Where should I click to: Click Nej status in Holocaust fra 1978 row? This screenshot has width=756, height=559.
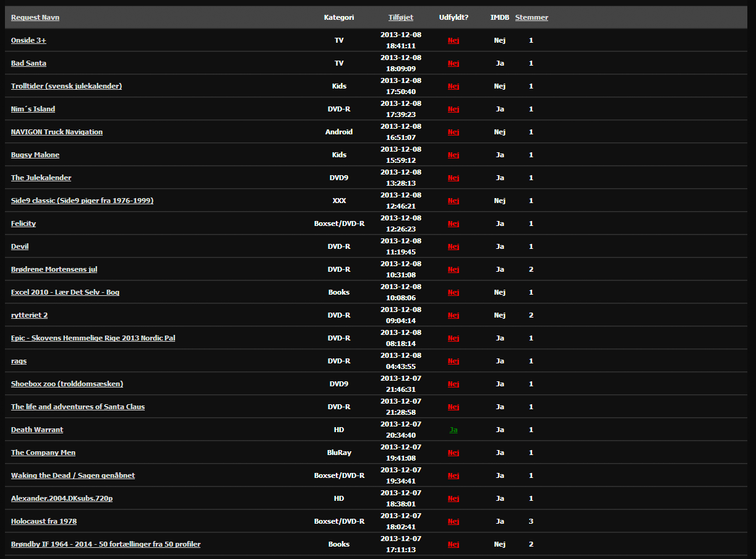453,521
